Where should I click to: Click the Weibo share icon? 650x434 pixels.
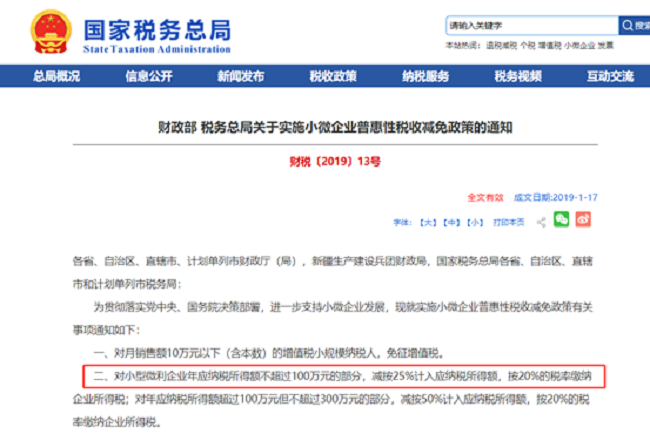pos(582,219)
